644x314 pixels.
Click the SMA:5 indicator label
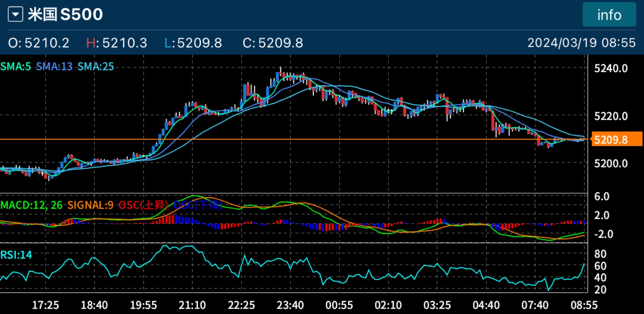coord(15,66)
